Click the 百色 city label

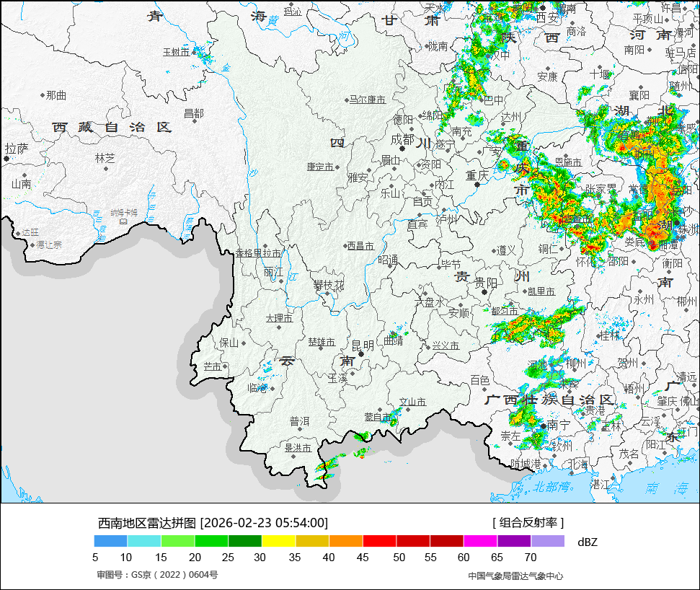pyautogui.click(x=480, y=380)
